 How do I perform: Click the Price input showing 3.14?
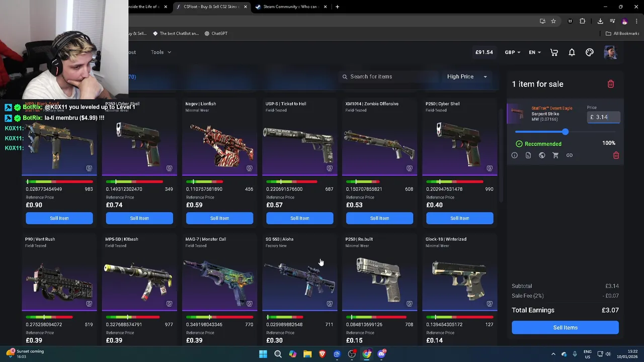pyautogui.click(x=604, y=117)
